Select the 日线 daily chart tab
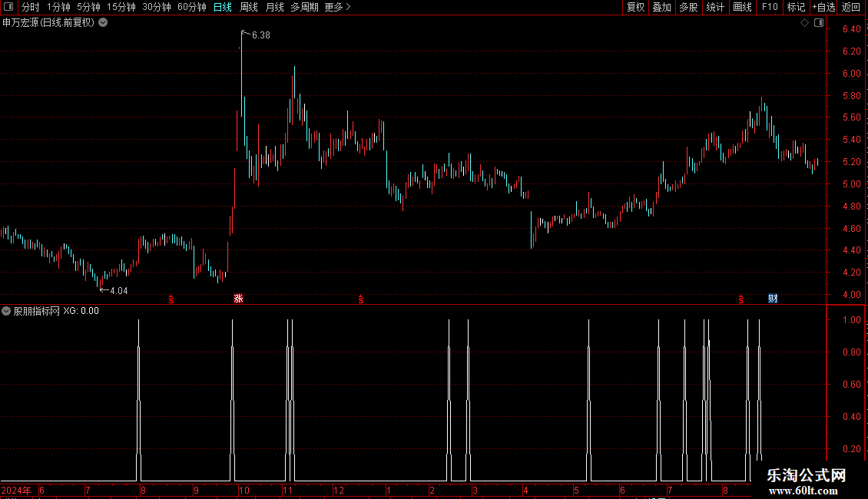Viewport: 868px width, 499px height. click(x=223, y=7)
